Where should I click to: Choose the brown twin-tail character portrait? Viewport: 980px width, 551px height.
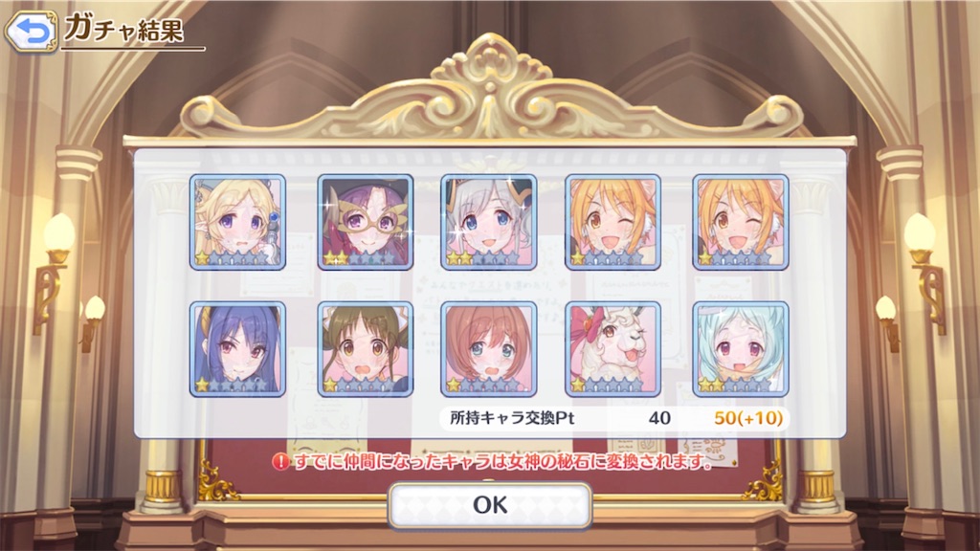(x=365, y=349)
